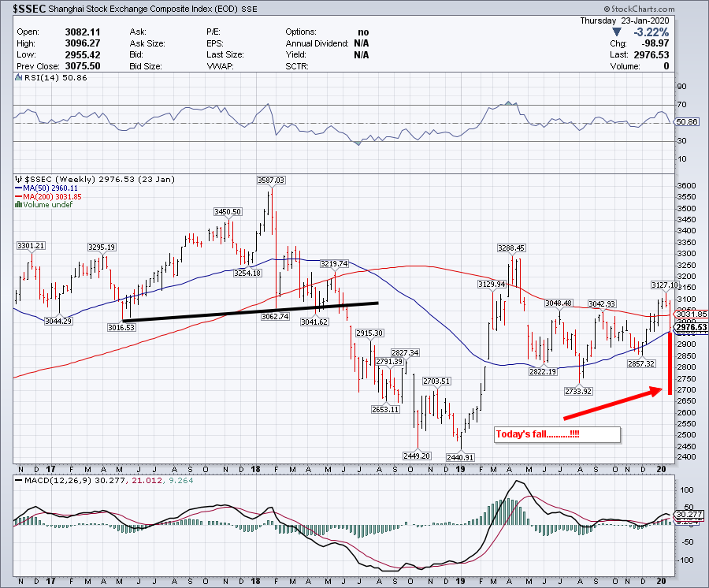Click the Prev Close value 3075.50
This screenshot has height=588, width=709.
(83, 66)
